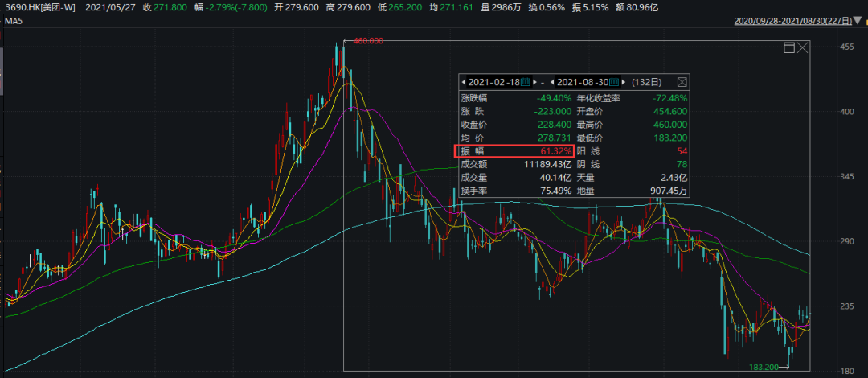868x378 pixels.
Task: Open the end date calendar icon
Action: coord(614,82)
